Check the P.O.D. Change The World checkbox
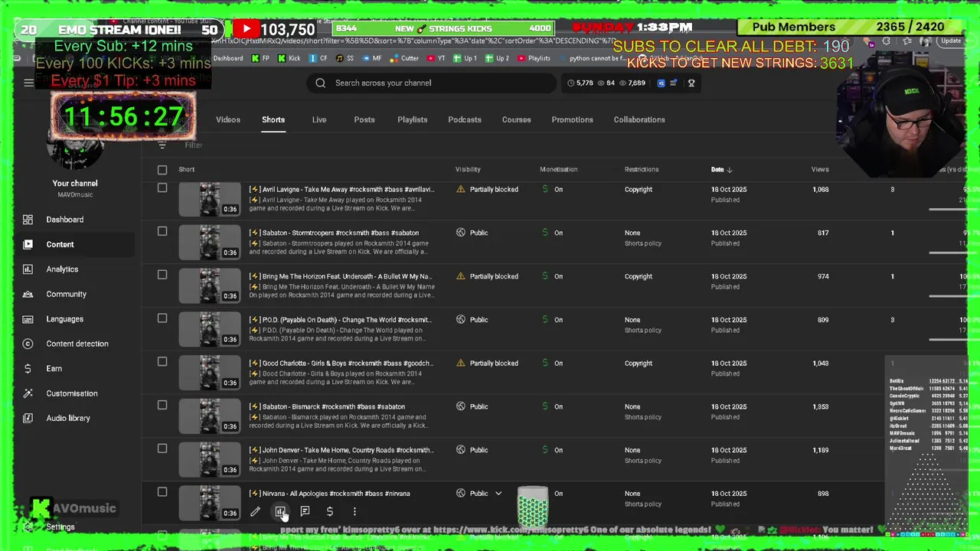The height and width of the screenshot is (551, 980). (162, 318)
